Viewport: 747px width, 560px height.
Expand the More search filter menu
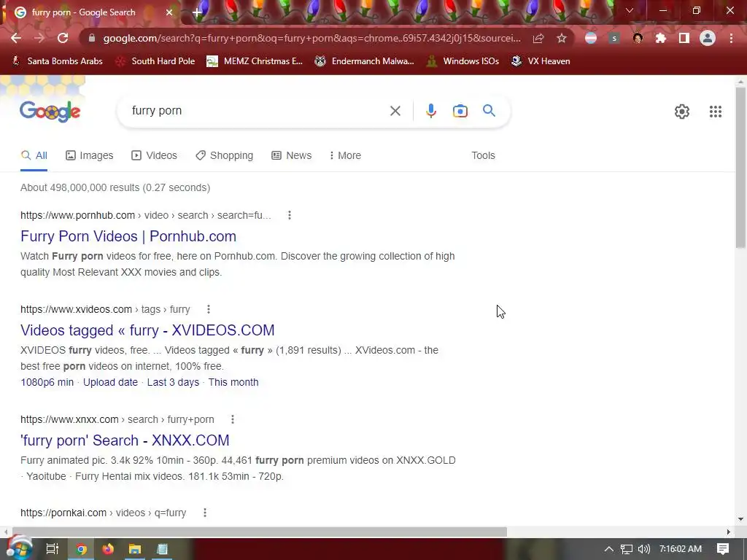point(345,155)
